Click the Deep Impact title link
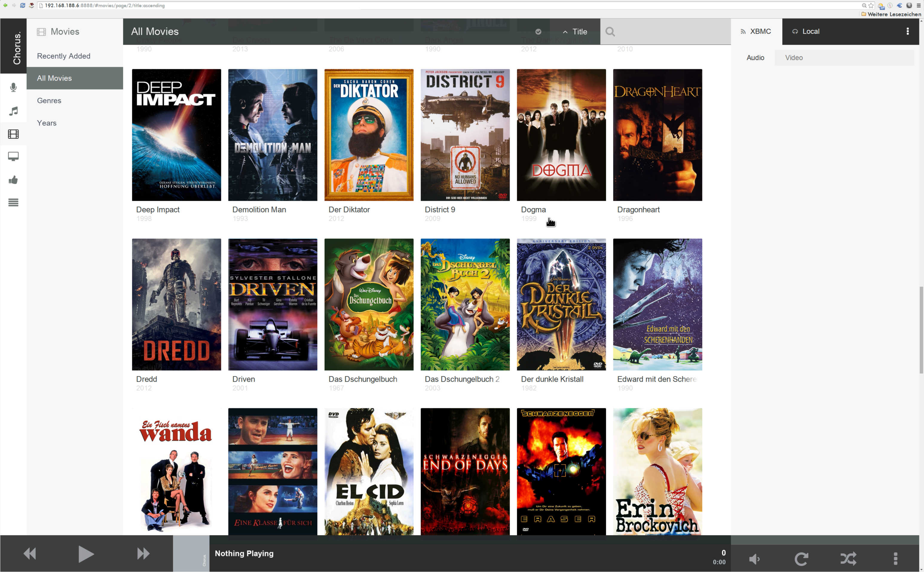Image resolution: width=924 pixels, height=572 pixels. 158,210
